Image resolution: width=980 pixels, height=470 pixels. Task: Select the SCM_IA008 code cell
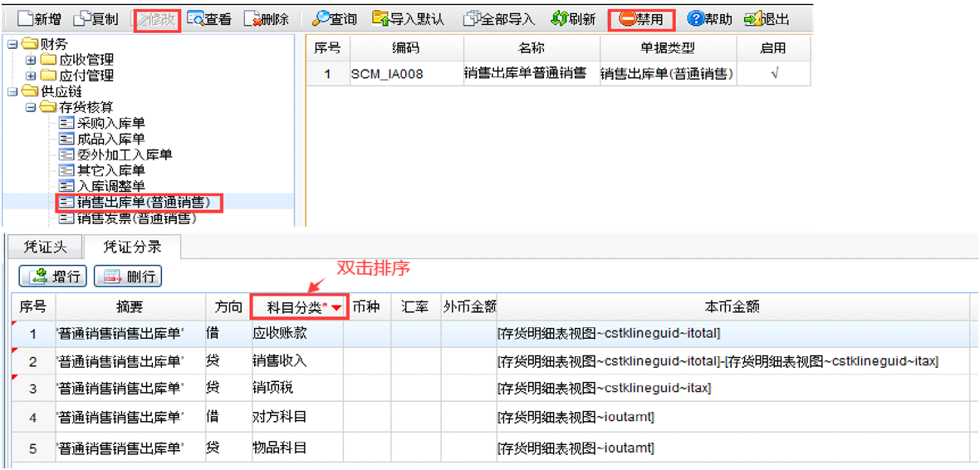click(x=406, y=74)
